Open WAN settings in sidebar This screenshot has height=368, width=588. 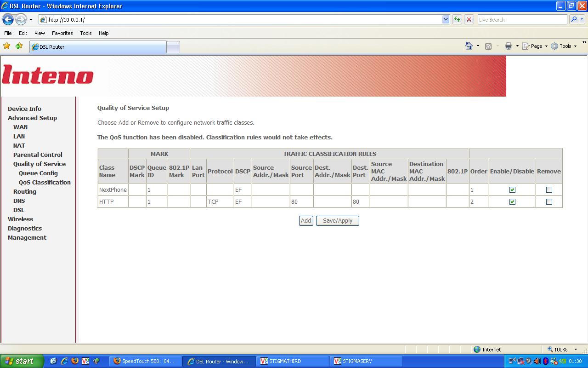point(20,127)
